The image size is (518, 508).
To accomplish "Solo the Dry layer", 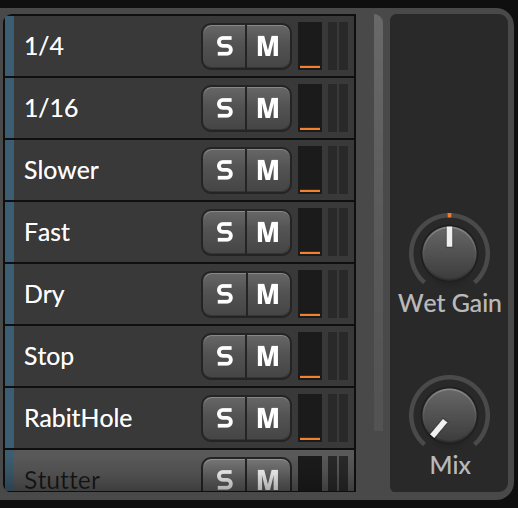I will (x=224, y=294).
